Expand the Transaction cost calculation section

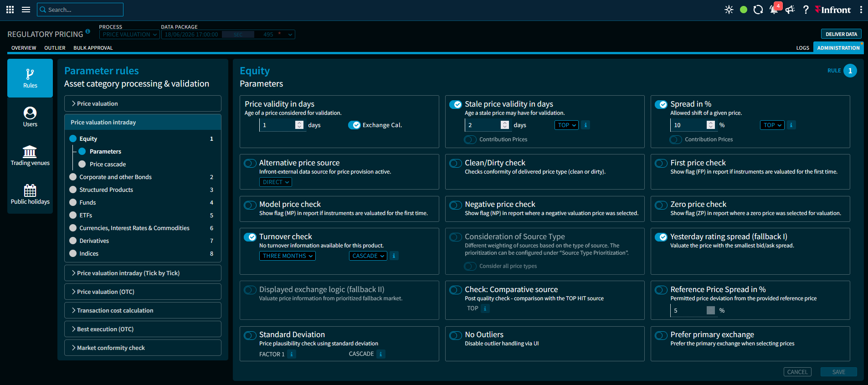tap(143, 310)
